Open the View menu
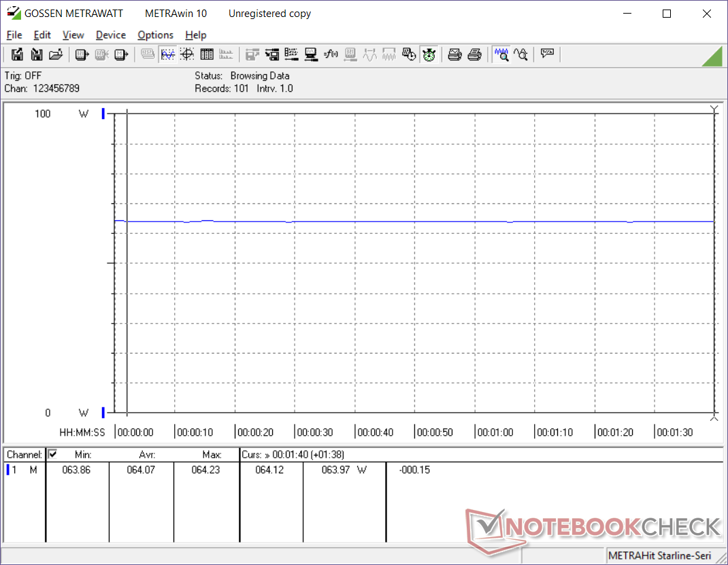Viewport: 728px width, 565px height. [x=73, y=35]
